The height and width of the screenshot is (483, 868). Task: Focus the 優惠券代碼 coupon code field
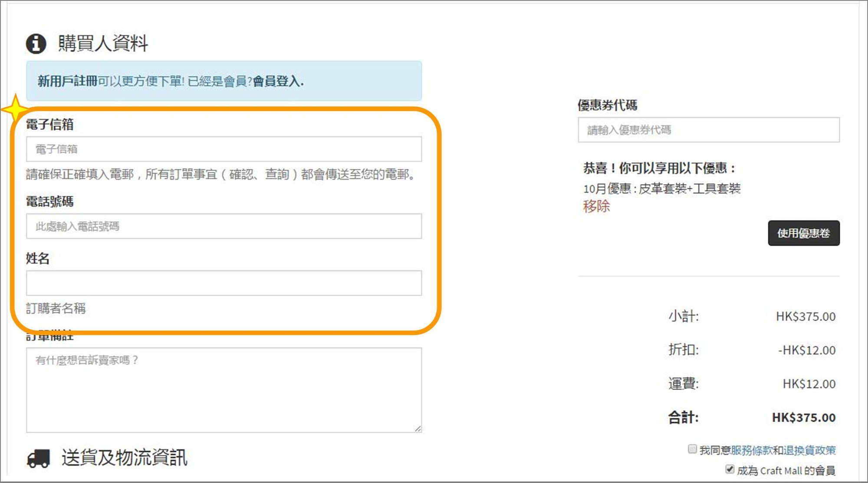708,130
